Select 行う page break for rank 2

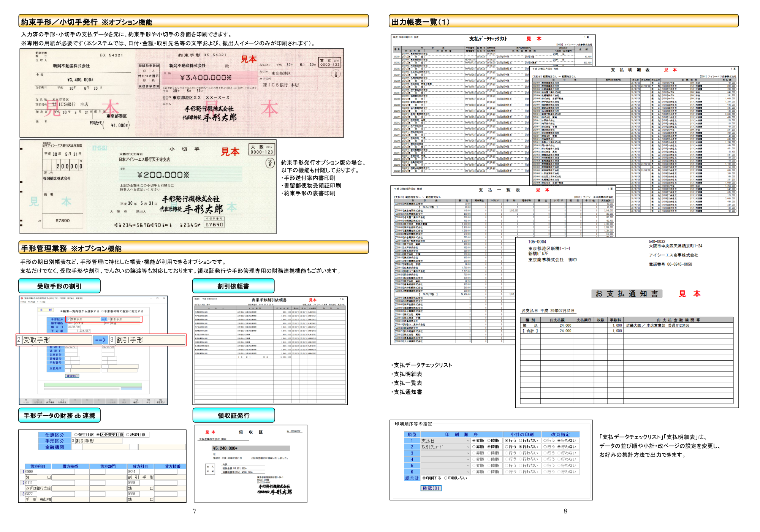549,447
